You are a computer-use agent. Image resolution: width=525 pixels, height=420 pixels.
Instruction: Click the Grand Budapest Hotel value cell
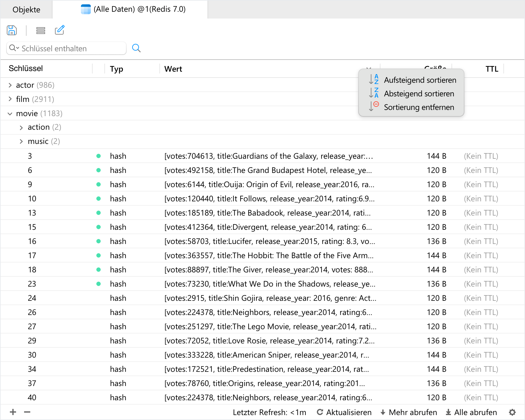click(x=268, y=170)
